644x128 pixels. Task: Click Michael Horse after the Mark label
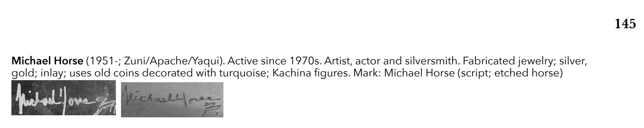[419, 73]
